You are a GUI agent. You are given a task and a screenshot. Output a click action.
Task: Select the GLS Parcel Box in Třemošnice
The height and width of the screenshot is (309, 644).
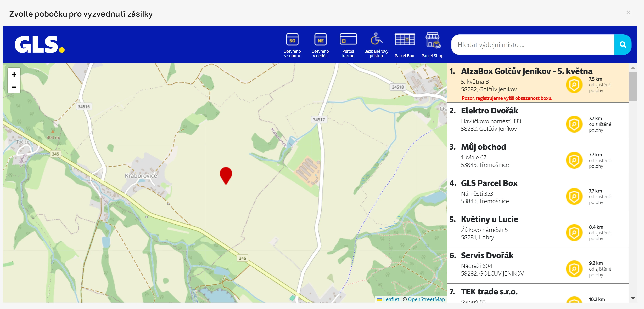(x=489, y=183)
